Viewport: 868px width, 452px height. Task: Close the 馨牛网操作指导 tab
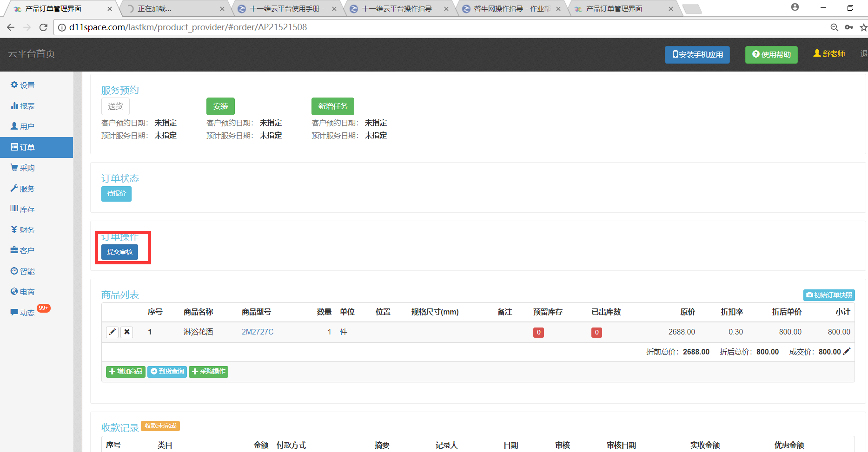558,9
